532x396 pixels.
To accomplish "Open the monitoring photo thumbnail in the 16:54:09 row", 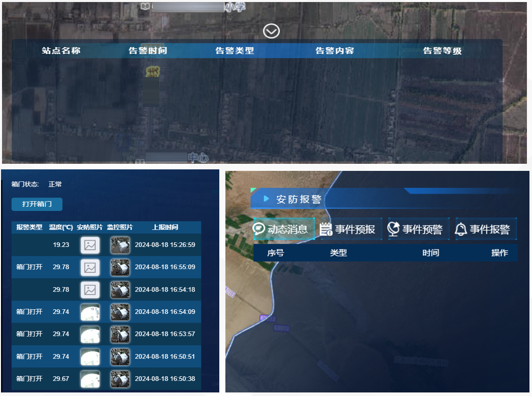I will 120,312.
